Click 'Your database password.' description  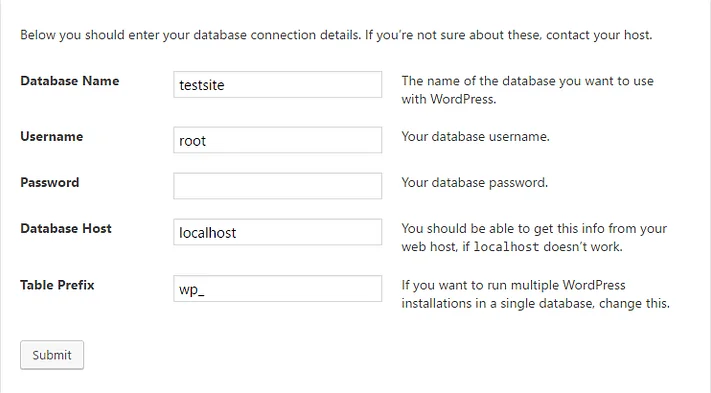click(474, 183)
